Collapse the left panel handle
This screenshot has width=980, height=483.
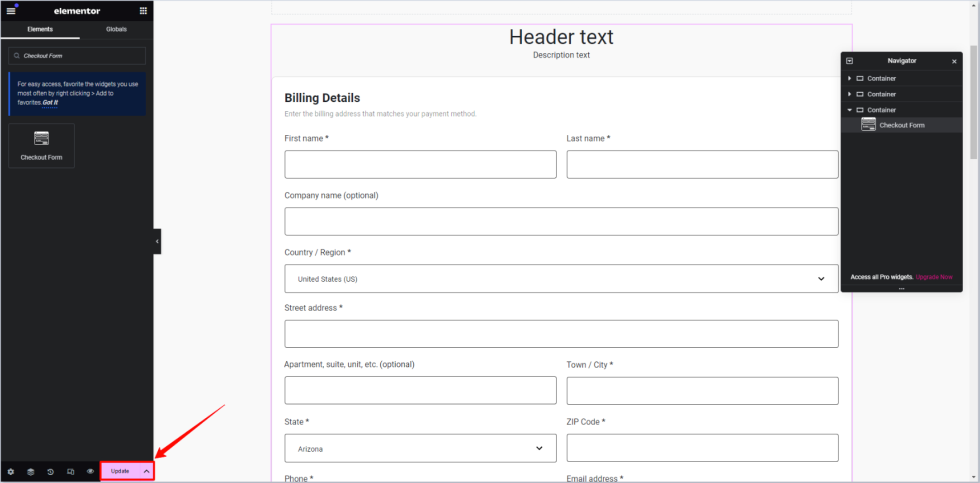click(157, 241)
